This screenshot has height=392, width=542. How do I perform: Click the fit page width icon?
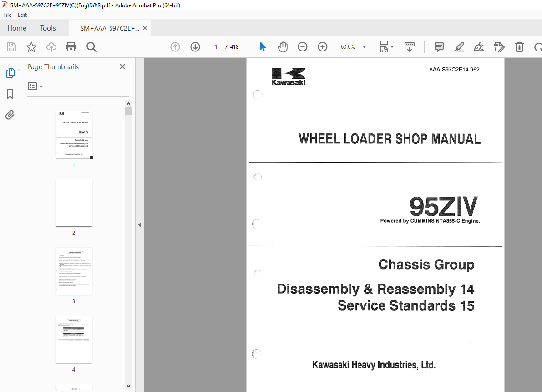(x=384, y=46)
